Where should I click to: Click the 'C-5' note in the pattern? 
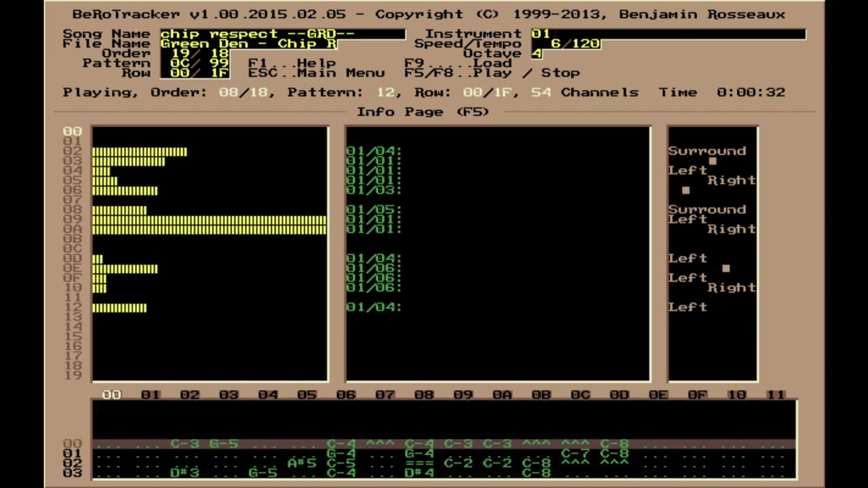point(341,463)
